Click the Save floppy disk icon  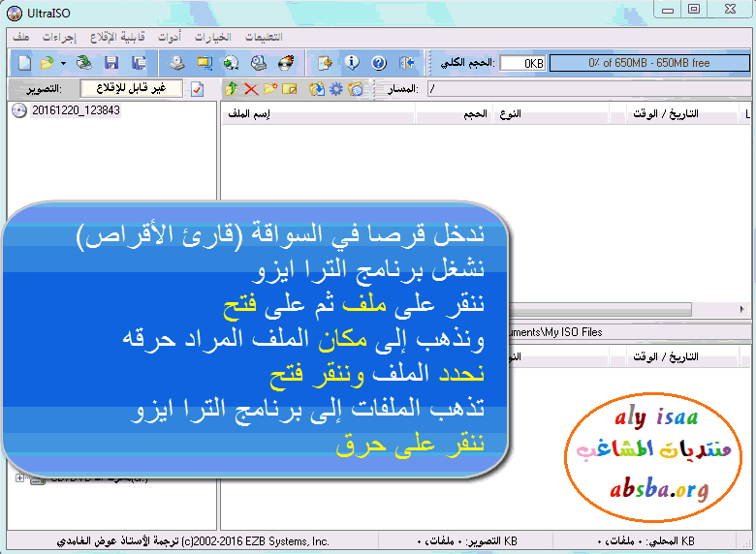coord(111,63)
